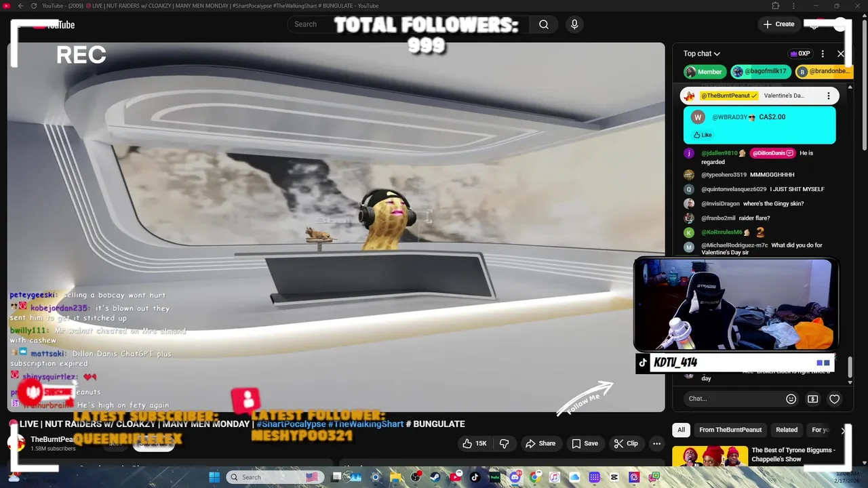Click the @DillonDanis mention badge
The height and width of the screenshot is (488, 868).
click(x=772, y=153)
